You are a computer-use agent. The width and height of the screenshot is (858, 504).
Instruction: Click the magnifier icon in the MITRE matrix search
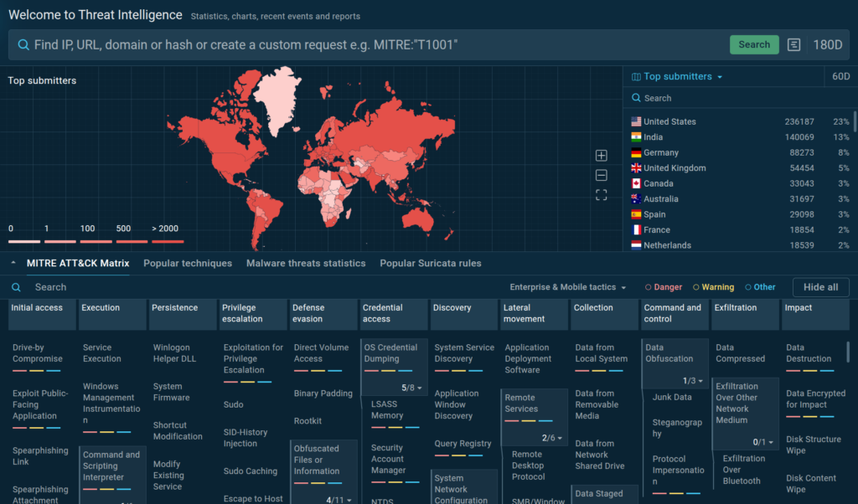coord(17,287)
